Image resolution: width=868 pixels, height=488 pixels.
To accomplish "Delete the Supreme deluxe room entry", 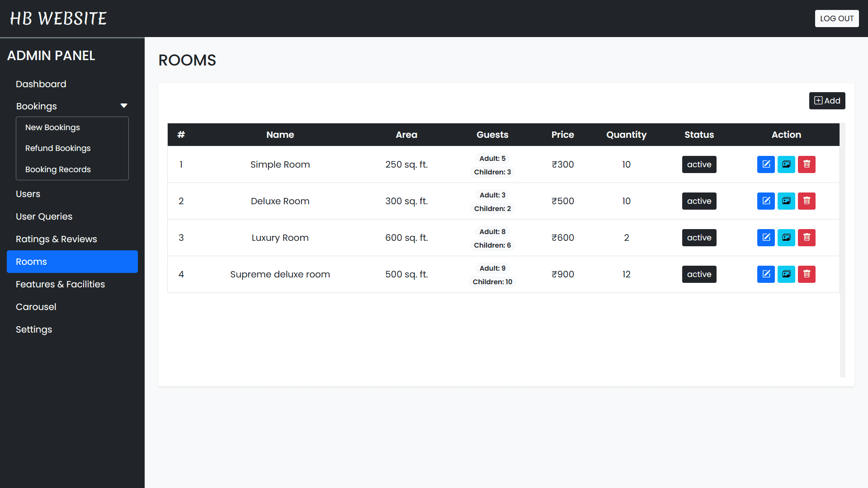I will tap(807, 274).
